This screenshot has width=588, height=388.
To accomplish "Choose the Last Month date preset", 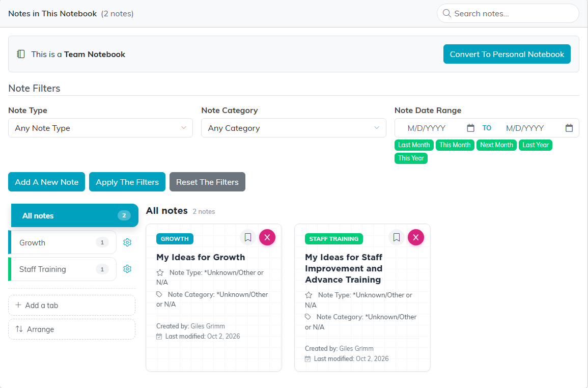I will coord(414,145).
